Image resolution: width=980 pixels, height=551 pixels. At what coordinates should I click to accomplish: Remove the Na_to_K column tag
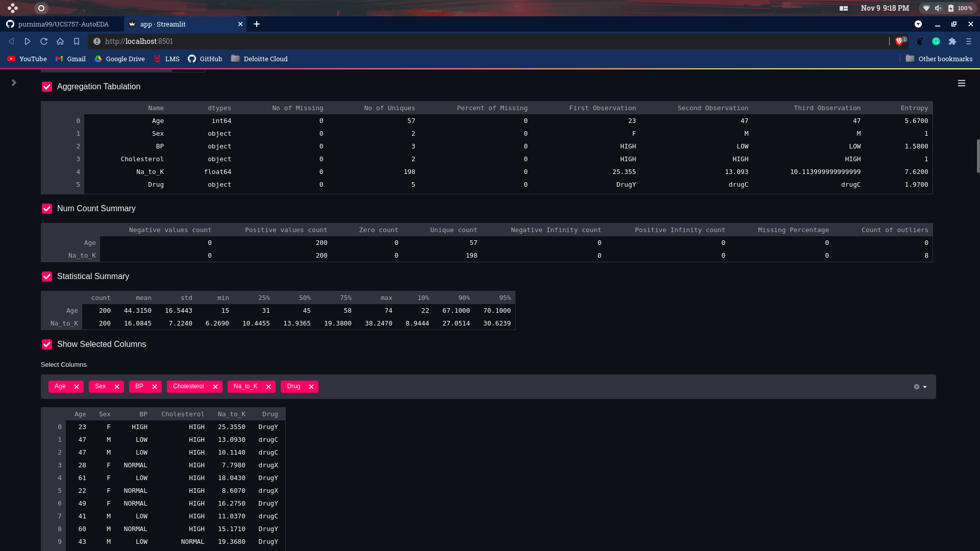click(268, 387)
